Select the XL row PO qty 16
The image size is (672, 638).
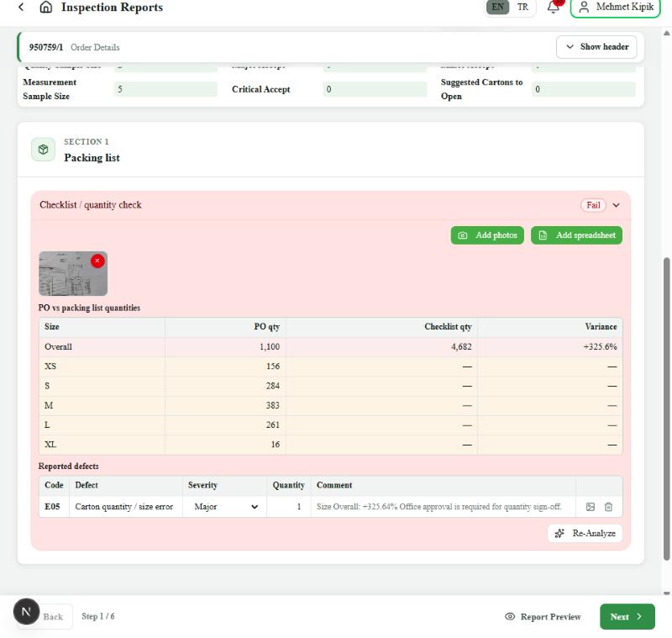tap(276, 445)
